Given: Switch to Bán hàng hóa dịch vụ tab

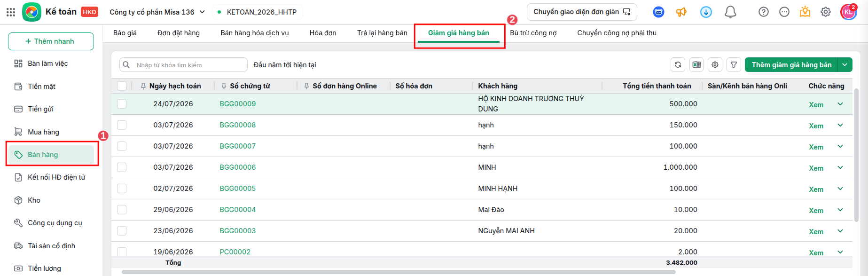Looking at the screenshot, I should coord(255,33).
